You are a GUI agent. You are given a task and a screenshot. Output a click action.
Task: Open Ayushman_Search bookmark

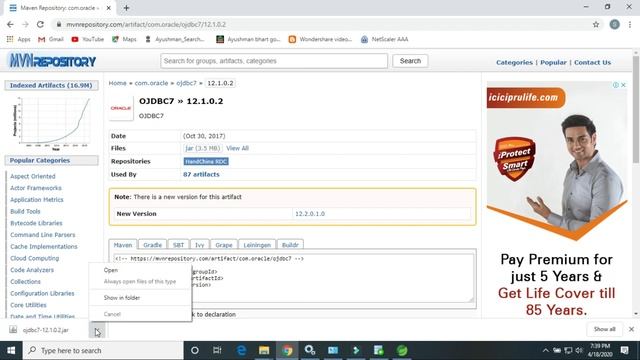pos(175,39)
